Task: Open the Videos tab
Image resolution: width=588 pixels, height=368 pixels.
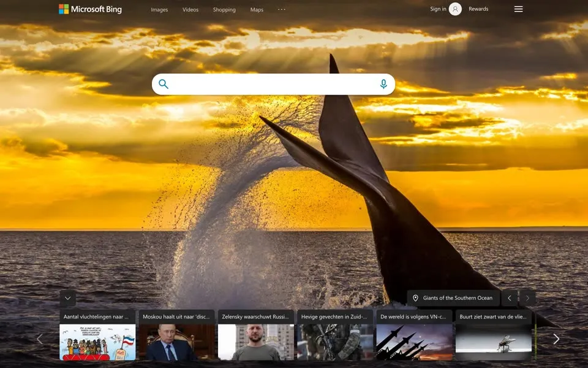Action: [x=190, y=10]
